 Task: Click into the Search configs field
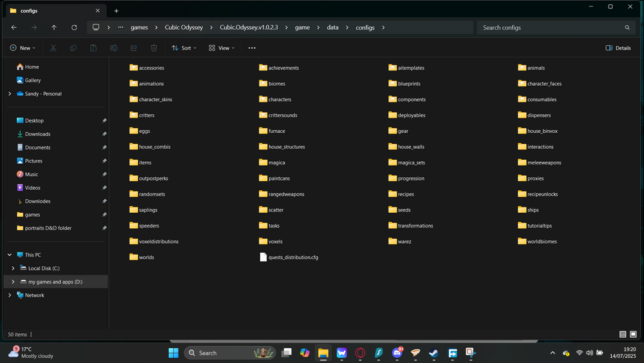551,28
